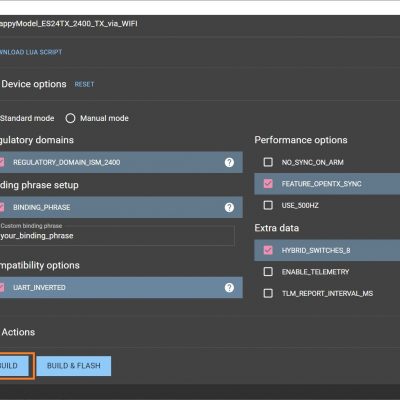This screenshot has height=400, width=400.
Task: Enable the USE_500HZ checkbox
Action: 268,205
